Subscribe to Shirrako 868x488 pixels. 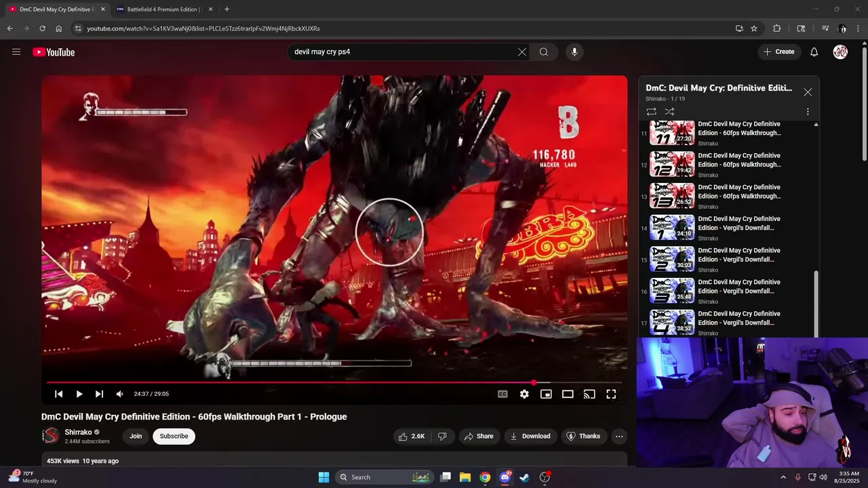(174, 436)
